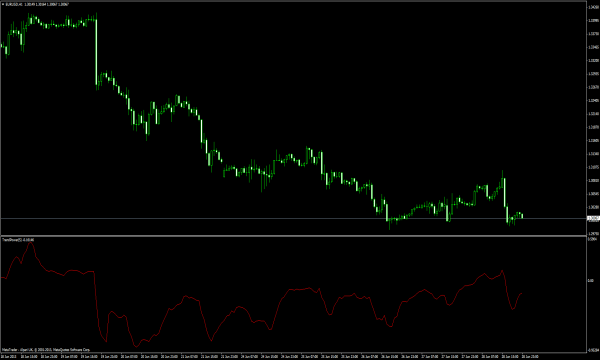Click the highlighted current price label
600x360 pixels.
tap(593, 218)
